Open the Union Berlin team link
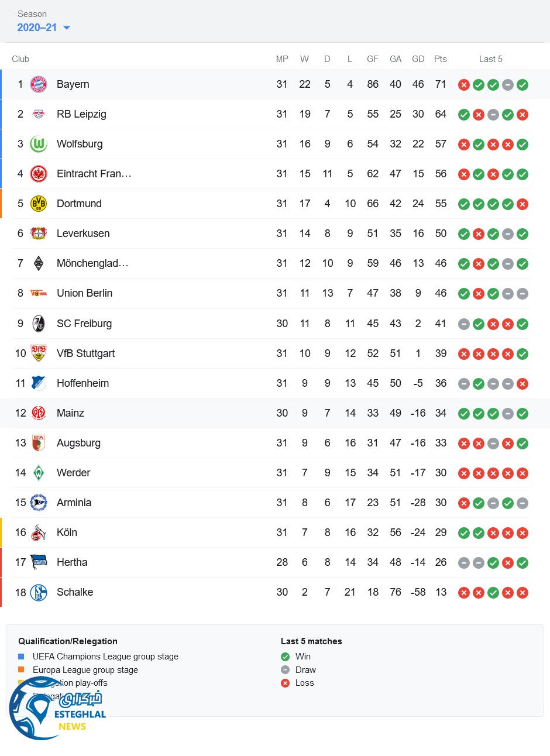Screen dimensions: 550x756 click(84, 293)
